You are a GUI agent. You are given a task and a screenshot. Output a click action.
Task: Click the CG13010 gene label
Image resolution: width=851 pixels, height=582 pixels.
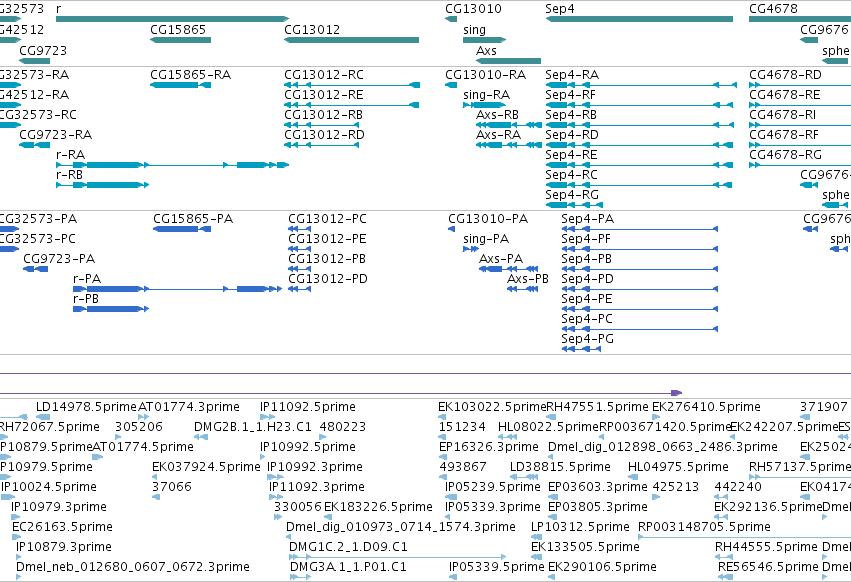pyautogui.click(x=473, y=9)
